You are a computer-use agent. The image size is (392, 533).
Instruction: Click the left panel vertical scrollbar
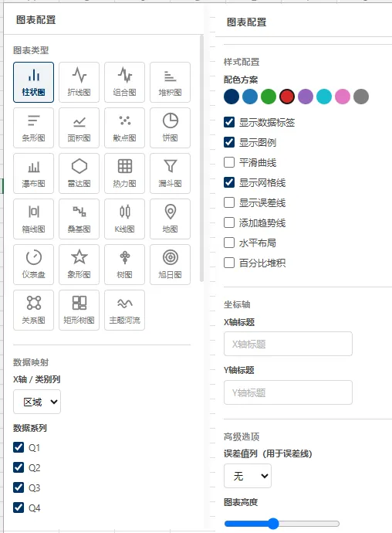(201, 158)
